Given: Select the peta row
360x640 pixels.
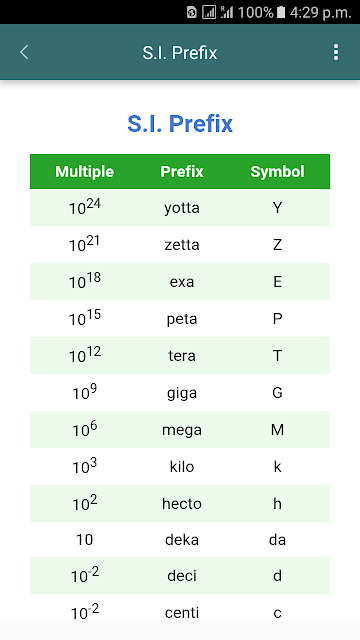Looking at the screenshot, I should coord(180,319).
